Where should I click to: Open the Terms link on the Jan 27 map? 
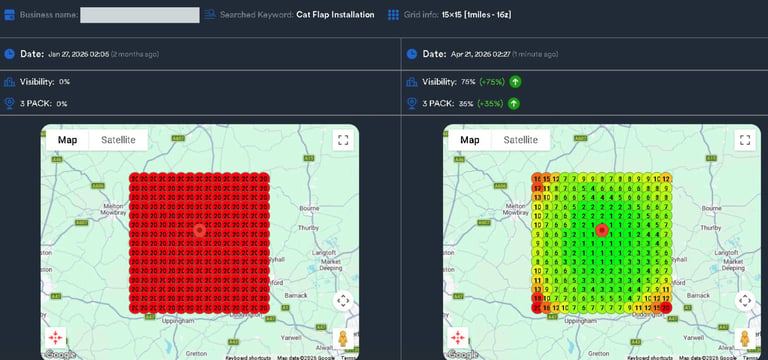[349, 358]
